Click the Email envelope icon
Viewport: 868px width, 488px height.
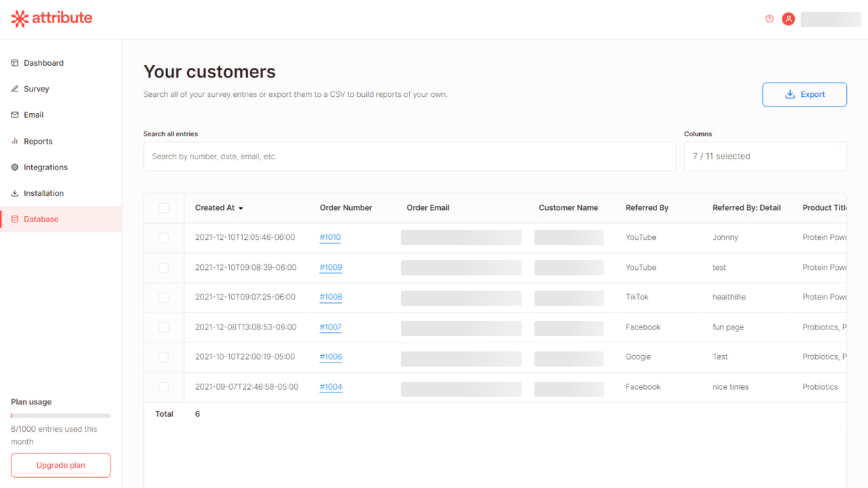tap(14, 115)
